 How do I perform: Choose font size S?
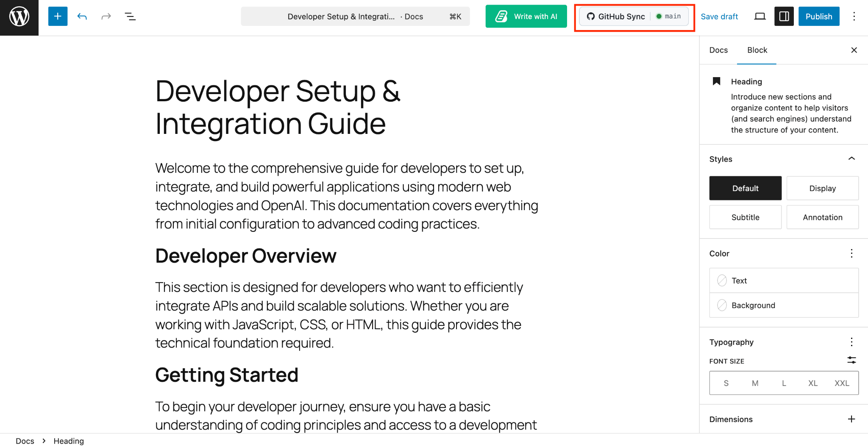pos(726,383)
